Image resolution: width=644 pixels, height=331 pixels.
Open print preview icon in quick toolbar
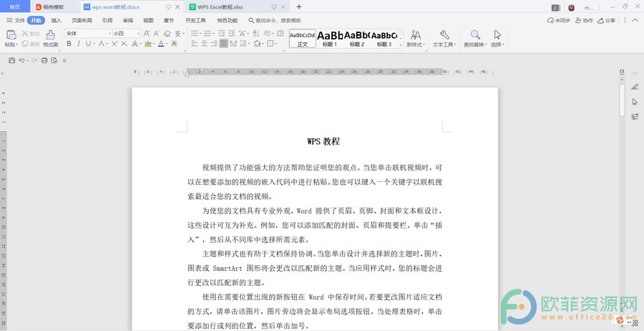pos(54,60)
